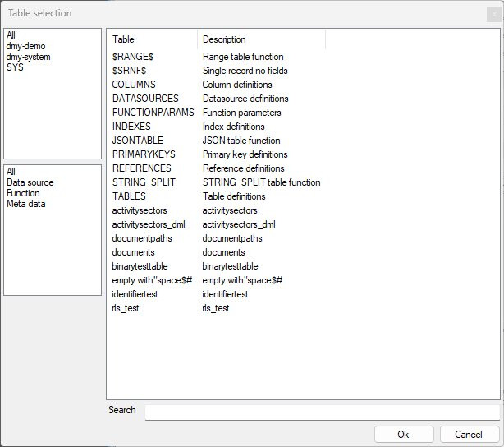Select Data source filter type
Viewport: 504px width, 447px height.
(30, 182)
